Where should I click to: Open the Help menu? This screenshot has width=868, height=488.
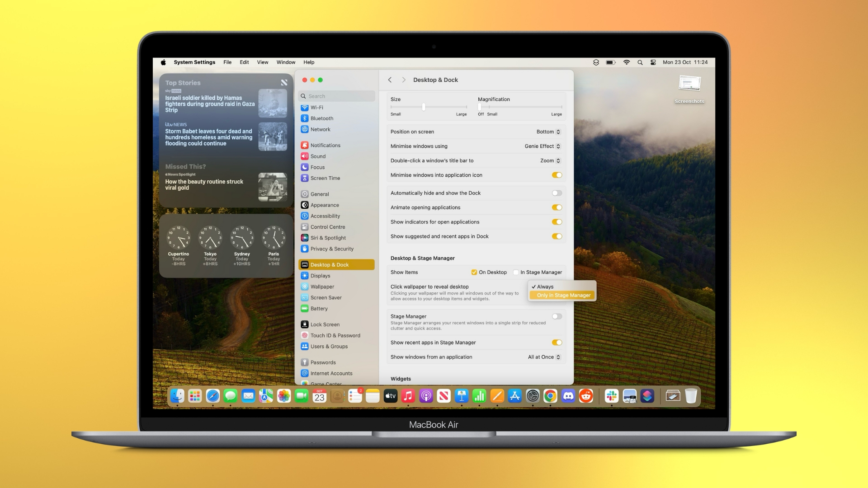pyautogui.click(x=309, y=62)
